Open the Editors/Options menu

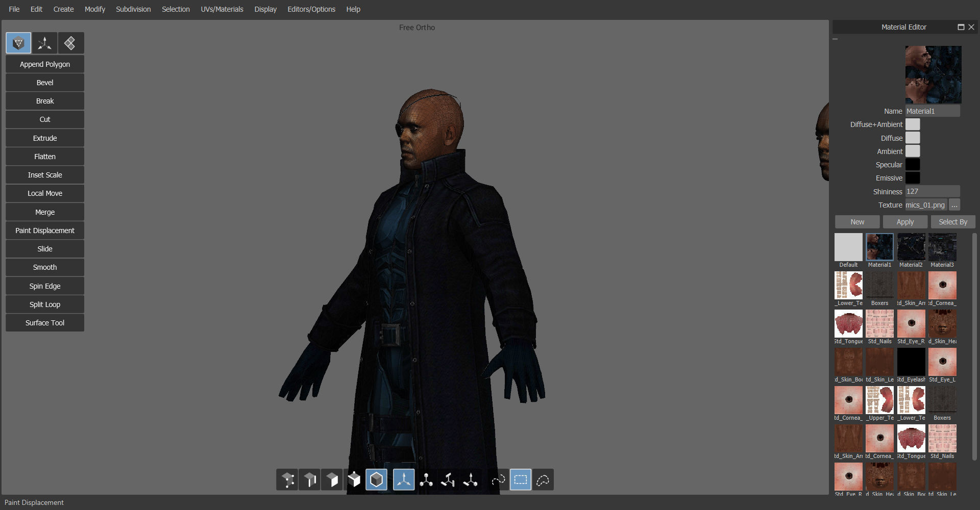(x=311, y=9)
